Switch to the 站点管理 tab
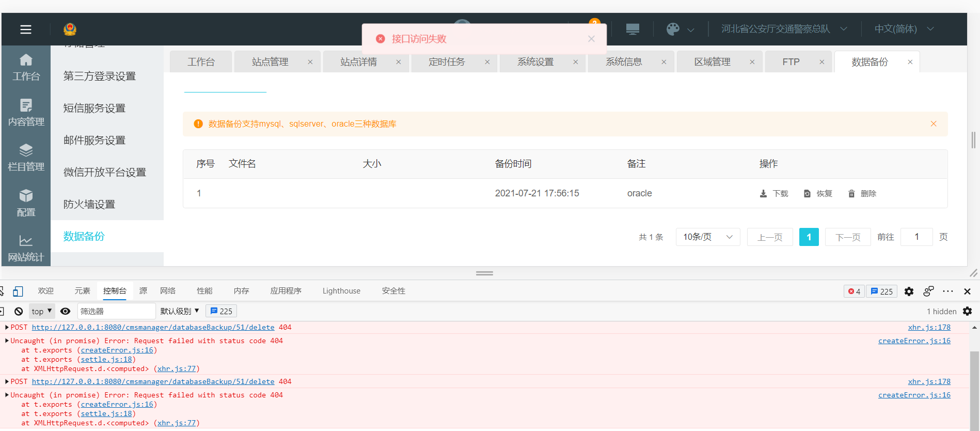 pyautogui.click(x=270, y=62)
